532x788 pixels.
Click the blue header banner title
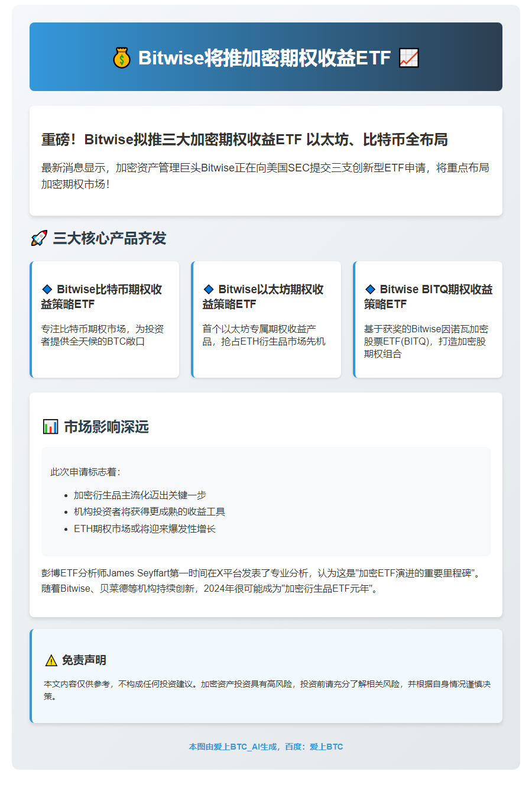click(266, 57)
